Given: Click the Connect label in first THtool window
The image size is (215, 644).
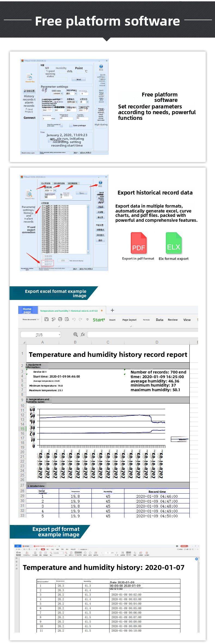Looking at the screenshot, I should (29, 118).
